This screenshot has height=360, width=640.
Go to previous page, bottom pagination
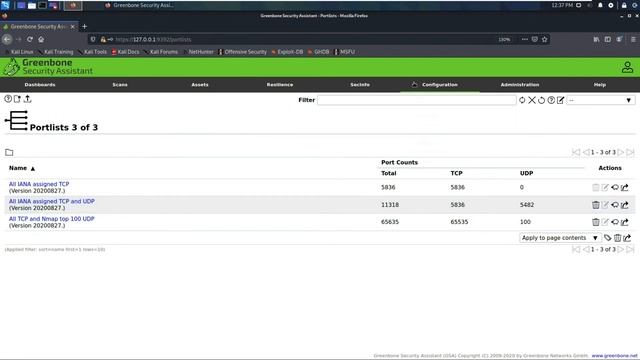click(586, 249)
